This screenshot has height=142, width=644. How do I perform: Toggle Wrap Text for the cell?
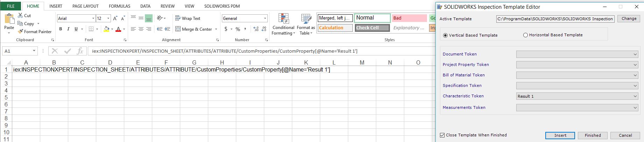[x=188, y=18]
